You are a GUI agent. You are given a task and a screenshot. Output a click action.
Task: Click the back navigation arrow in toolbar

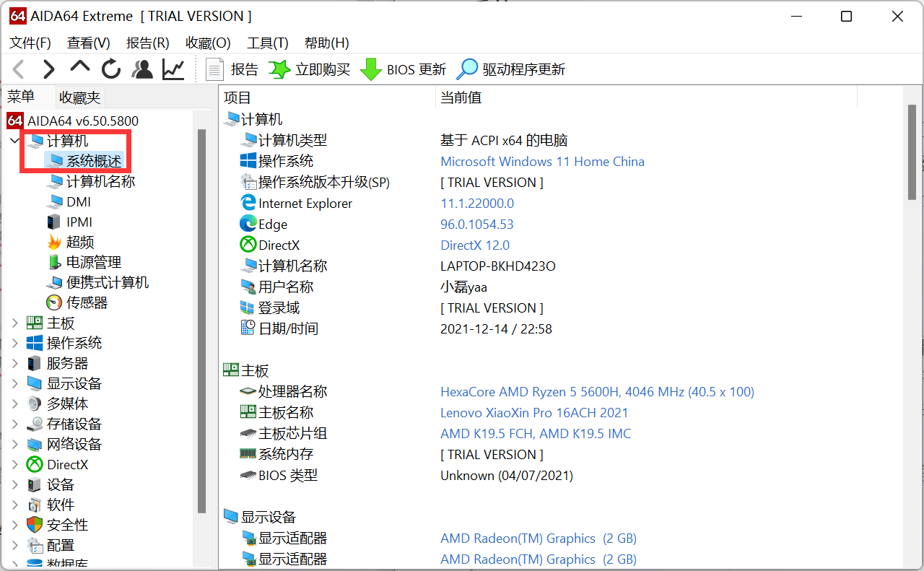[19, 69]
